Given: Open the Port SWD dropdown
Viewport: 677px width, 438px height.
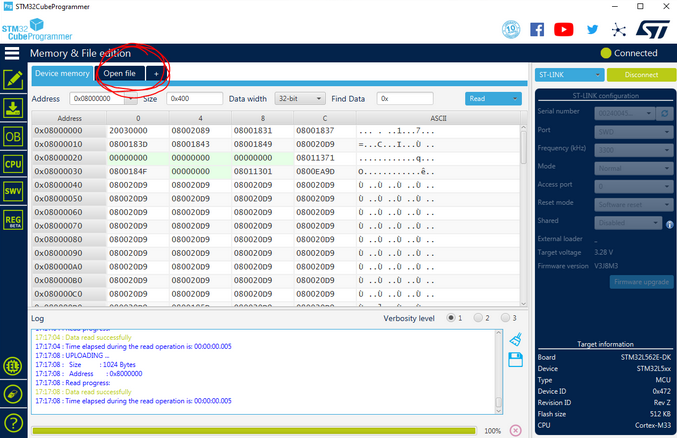Looking at the screenshot, I should [x=634, y=132].
